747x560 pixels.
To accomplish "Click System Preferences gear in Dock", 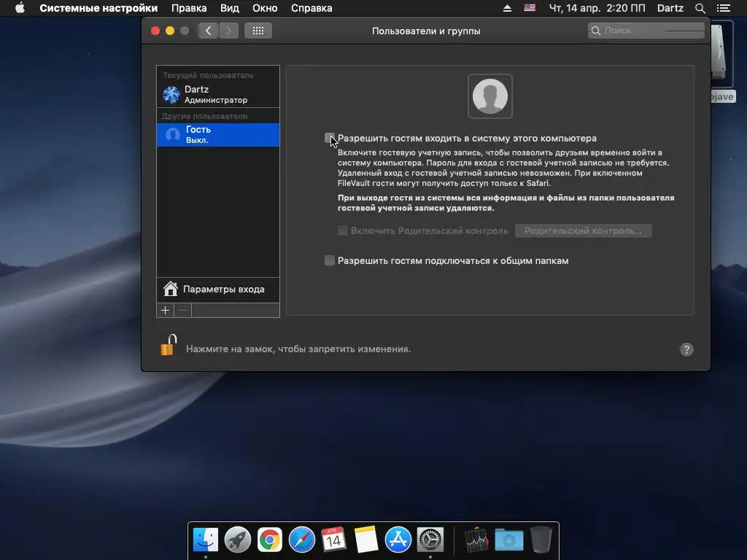I will coord(430,540).
